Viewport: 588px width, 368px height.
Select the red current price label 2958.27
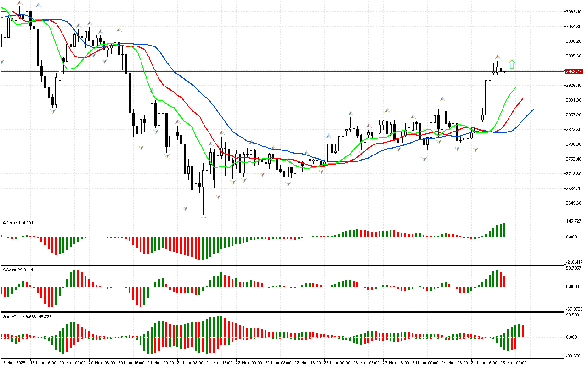(574, 72)
